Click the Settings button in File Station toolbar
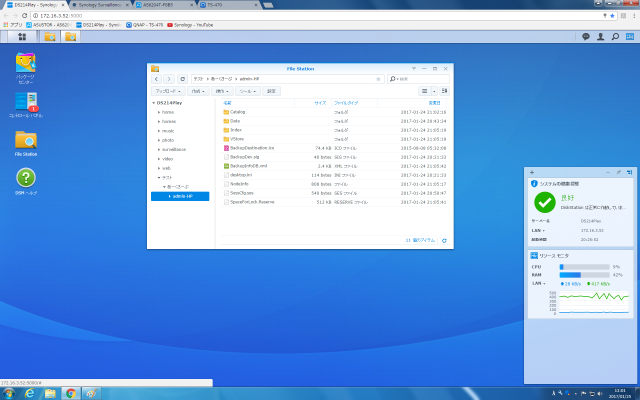The width and height of the screenshot is (640, 400). (x=271, y=90)
